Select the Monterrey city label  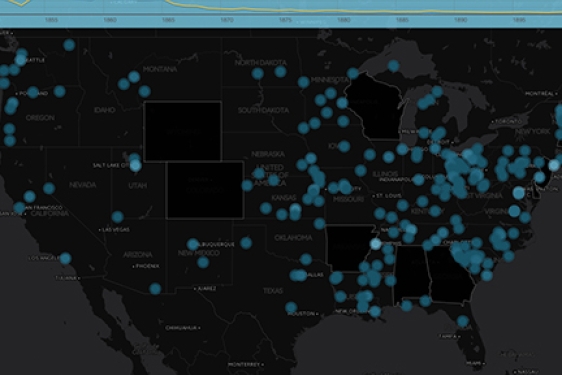click(246, 365)
